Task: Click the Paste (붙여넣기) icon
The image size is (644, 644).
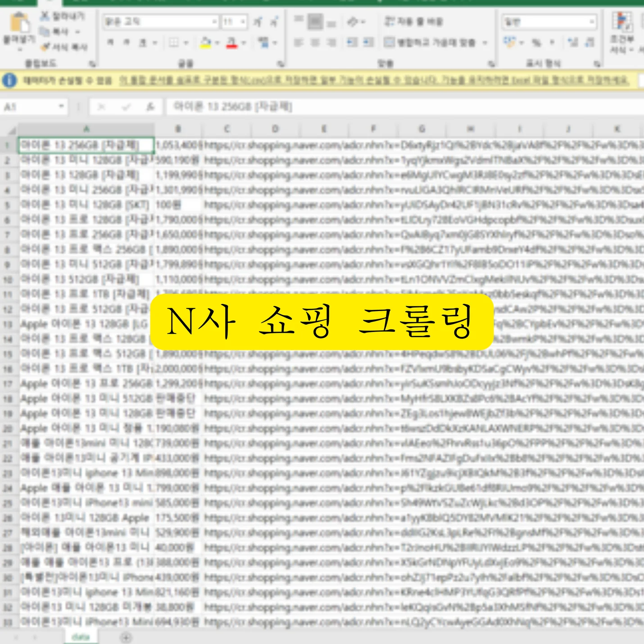Action: (x=19, y=23)
